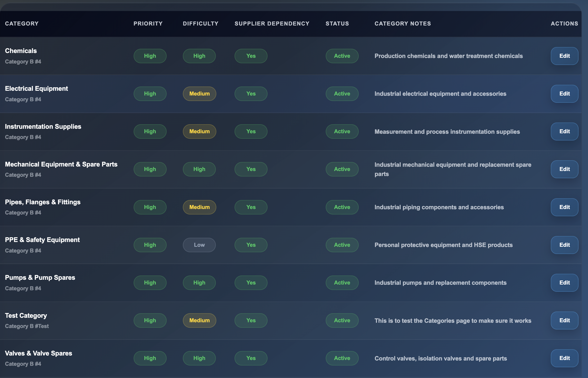The width and height of the screenshot is (588, 378).
Task: Edit the Pumps & Pump Spares category
Action: 564,283
